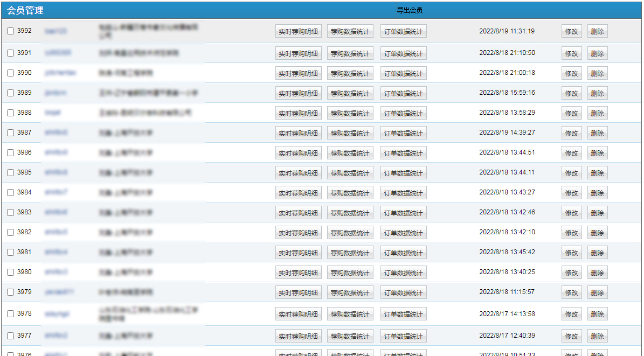
Task: Edit member 3978 with 修改 button
Action: tap(571, 315)
